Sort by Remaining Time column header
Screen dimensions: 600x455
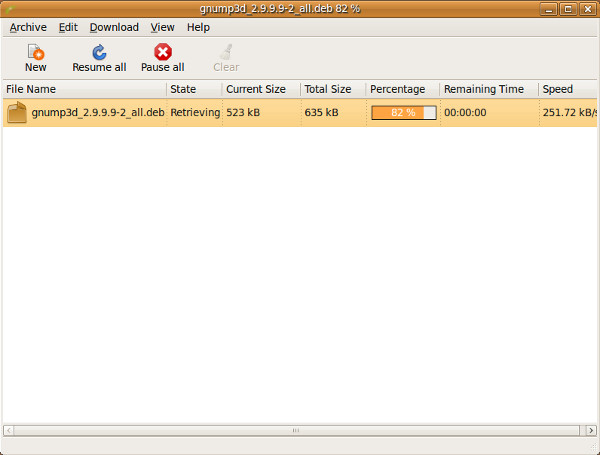(489, 89)
